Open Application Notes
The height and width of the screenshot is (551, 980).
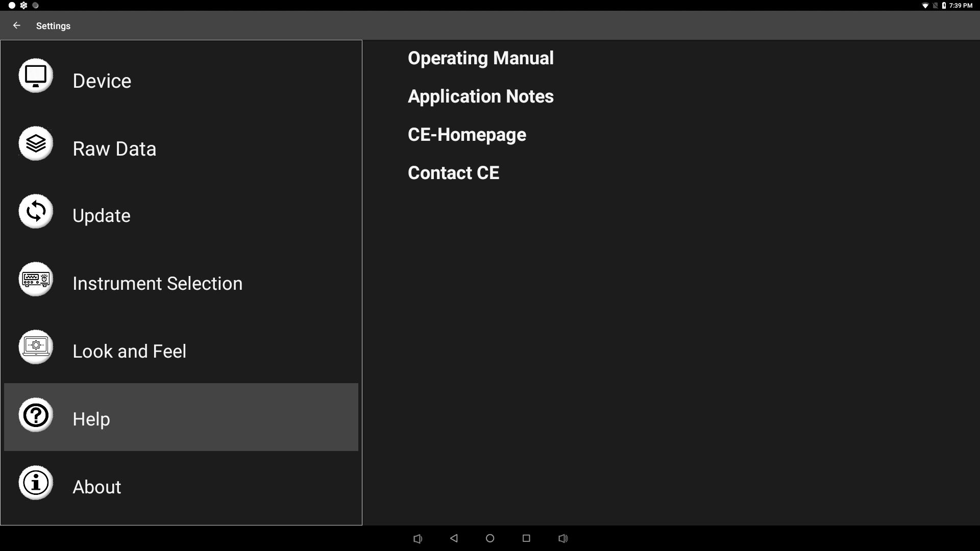coord(480,96)
